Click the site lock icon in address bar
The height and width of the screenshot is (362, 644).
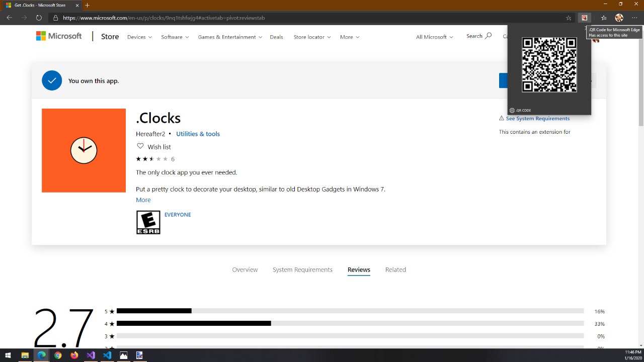pos(56,18)
